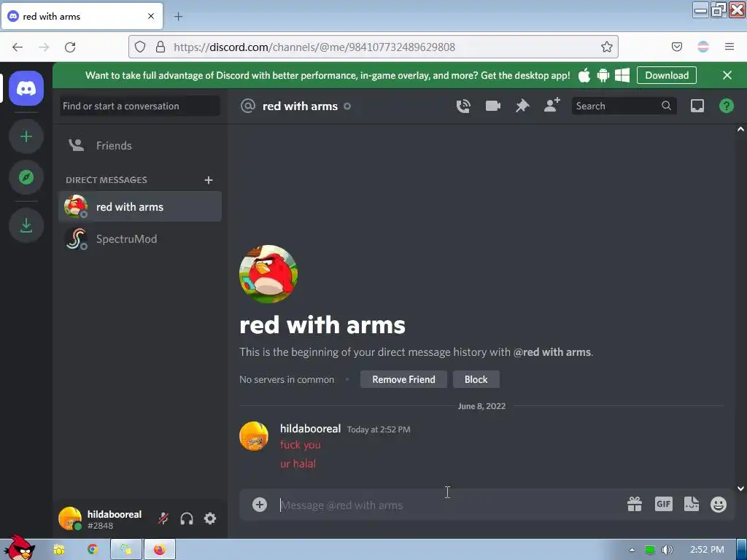Open volume control in tray
Screen dimensions: 747x560
667,550
